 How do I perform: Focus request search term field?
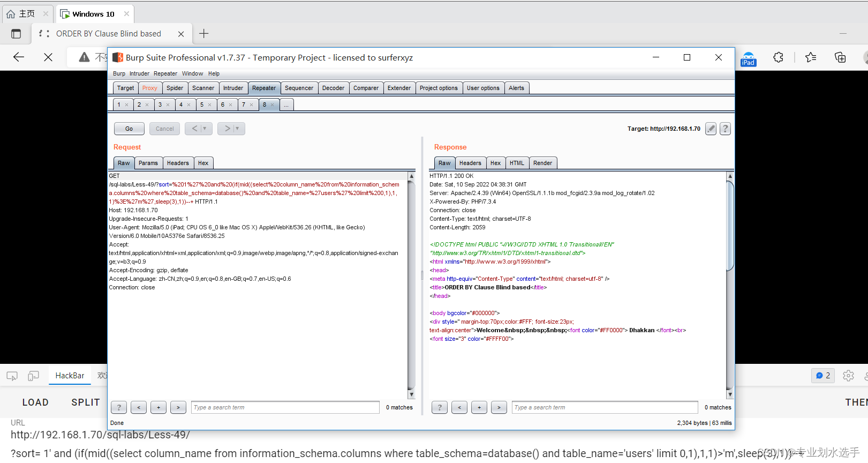tap(285, 408)
